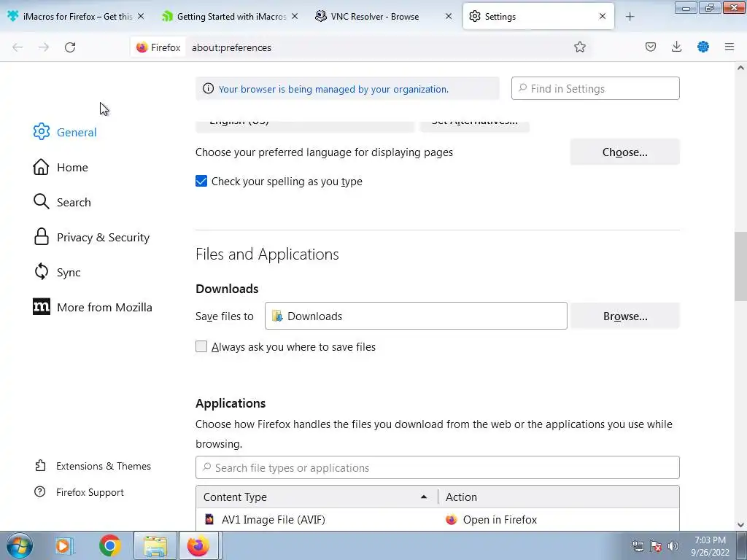Open Home settings category
This screenshot has width=747, height=560.
61,167
